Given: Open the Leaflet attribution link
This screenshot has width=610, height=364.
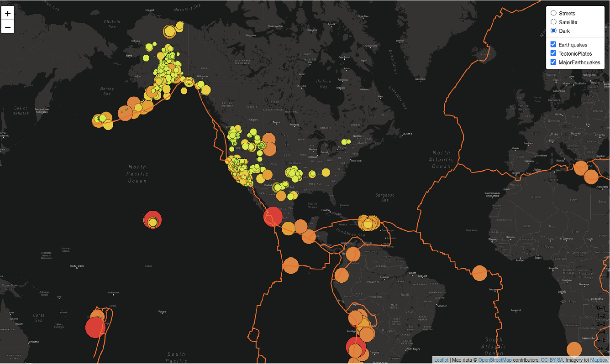Looking at the screenshot, I should (441, 359).
